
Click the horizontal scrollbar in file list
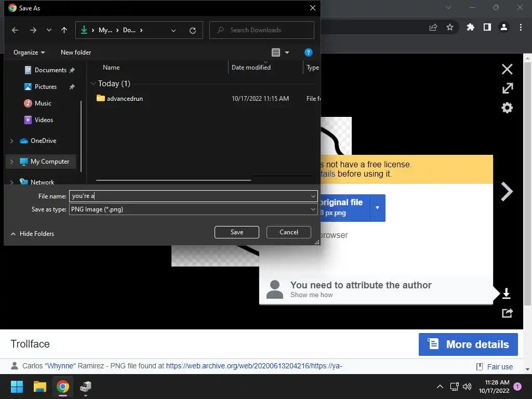tap(174, 180)
